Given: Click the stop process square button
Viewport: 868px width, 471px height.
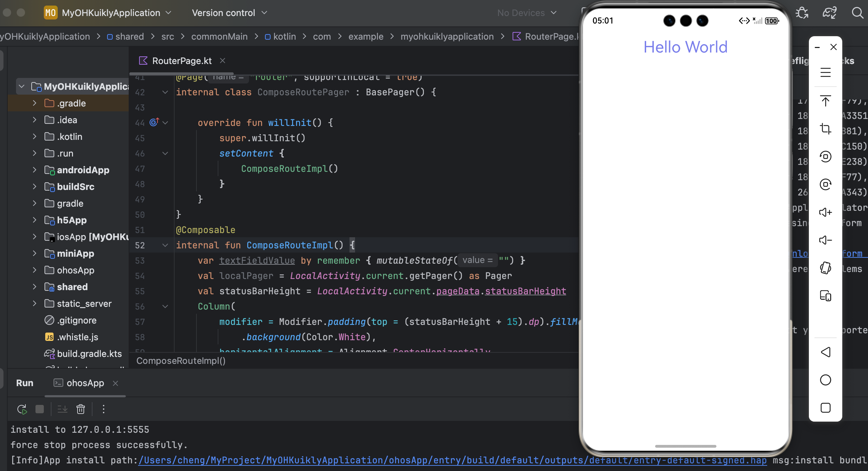Looking at the screenshot, I should point(40,409).
